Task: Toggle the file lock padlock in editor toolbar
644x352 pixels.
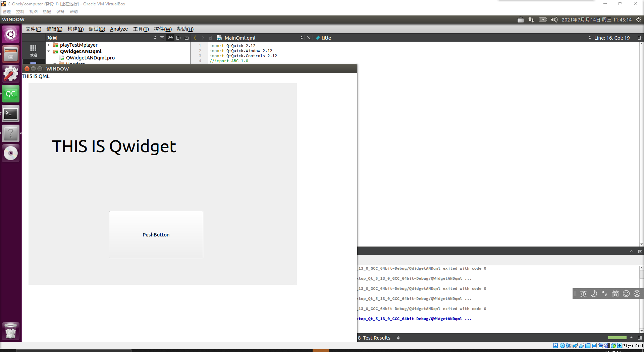Action: [x=211, y=38]
